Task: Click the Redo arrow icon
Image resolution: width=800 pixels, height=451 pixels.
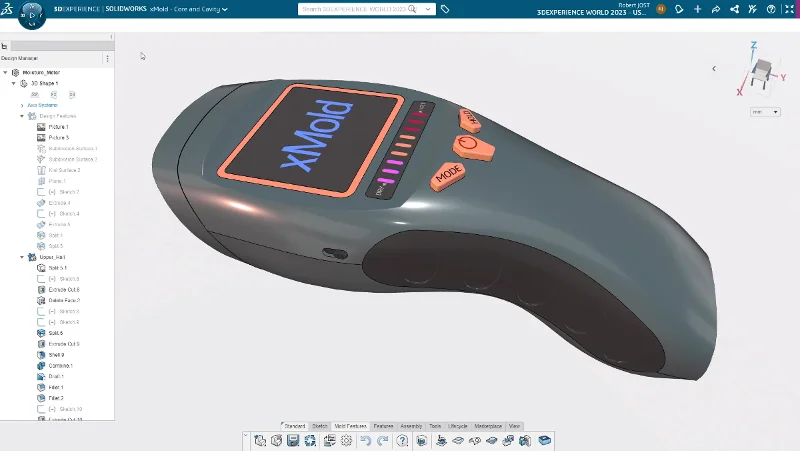Action: click(383, 440)
